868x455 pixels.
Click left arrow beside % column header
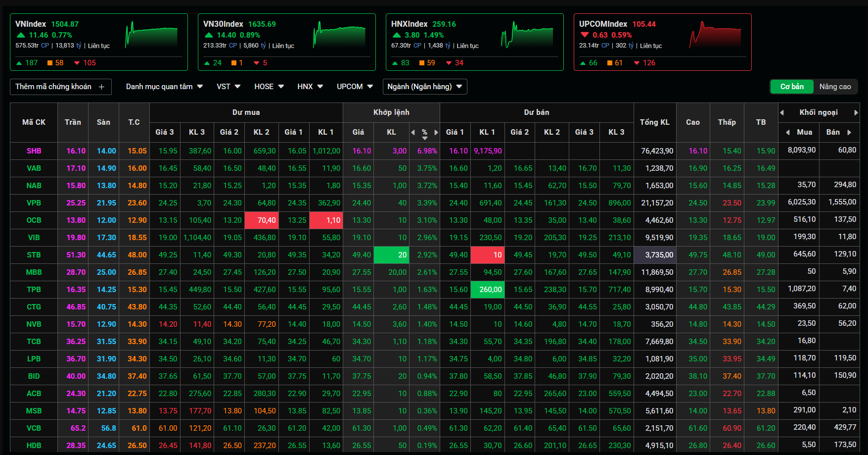pos(413,132)
